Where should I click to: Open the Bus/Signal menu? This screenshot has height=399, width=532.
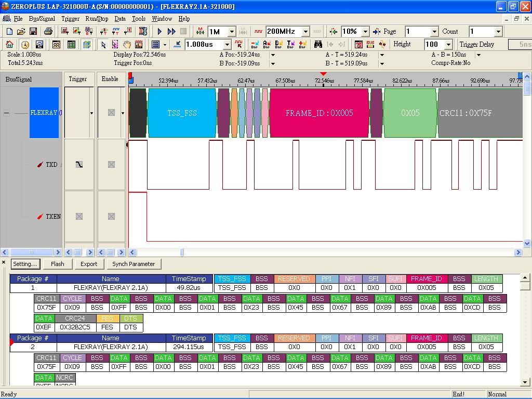pyautogui.click(x=42, y=19)
